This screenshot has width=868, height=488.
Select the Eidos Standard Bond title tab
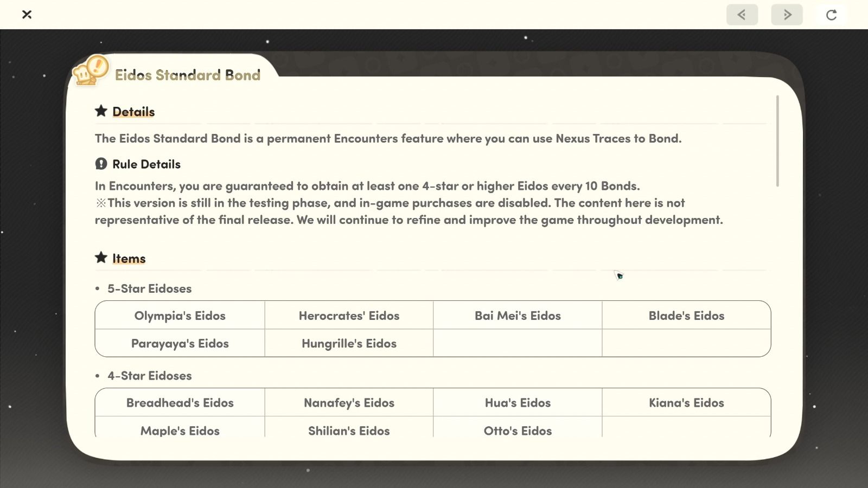(187, 75)
